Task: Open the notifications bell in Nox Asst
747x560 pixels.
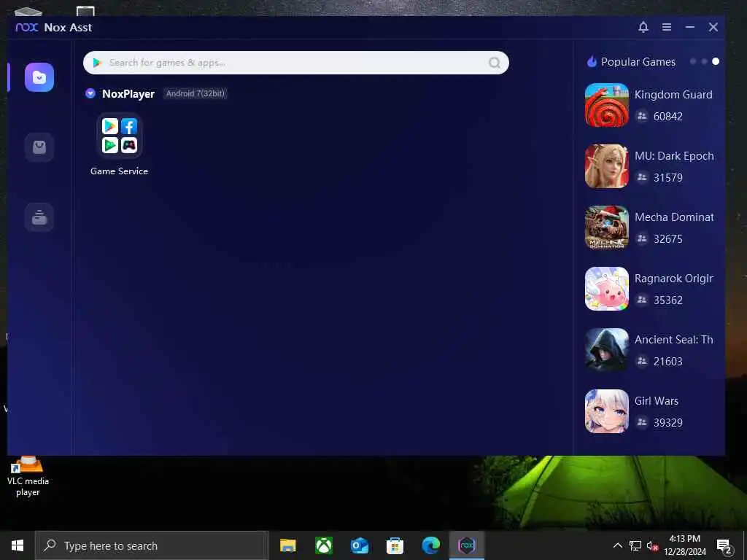Action: pyautogui.click(x=643, y=27)
